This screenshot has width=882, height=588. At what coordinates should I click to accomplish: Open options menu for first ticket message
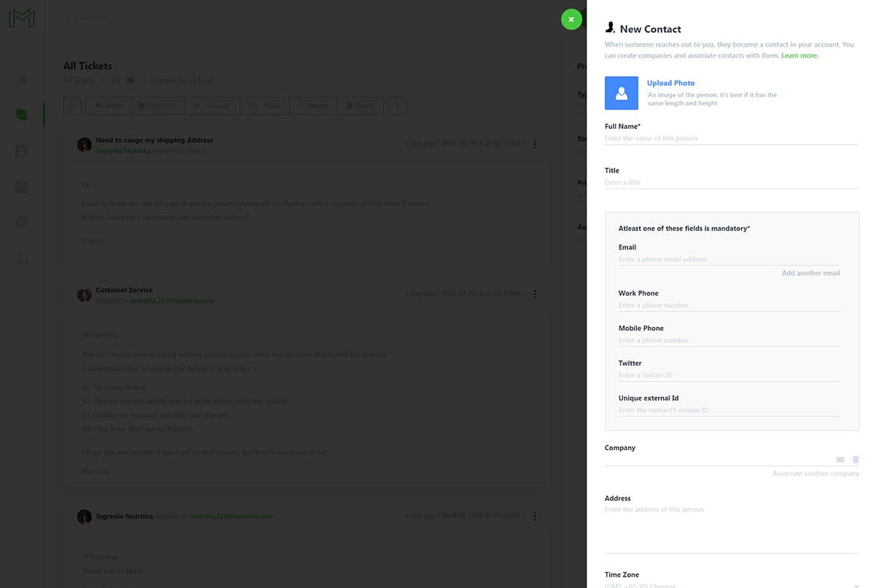[535, 144]
